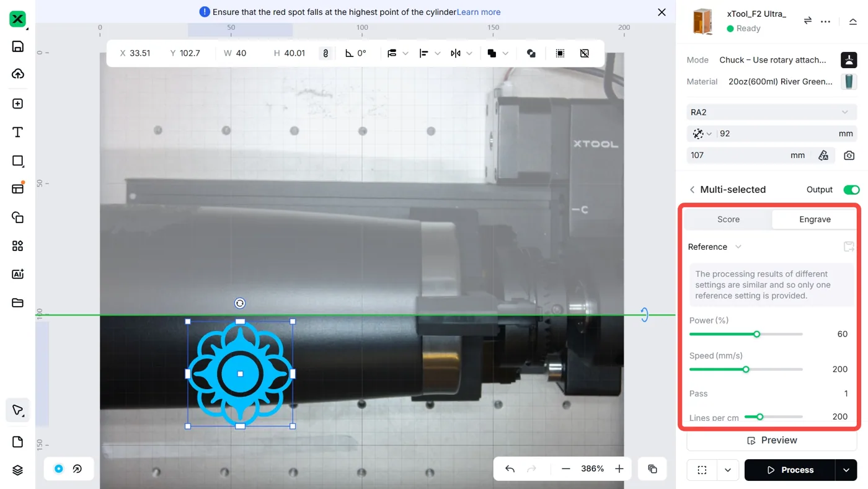Screen dimensions: 868x489
Task: Refresh the camera background image
Action: 849,156
